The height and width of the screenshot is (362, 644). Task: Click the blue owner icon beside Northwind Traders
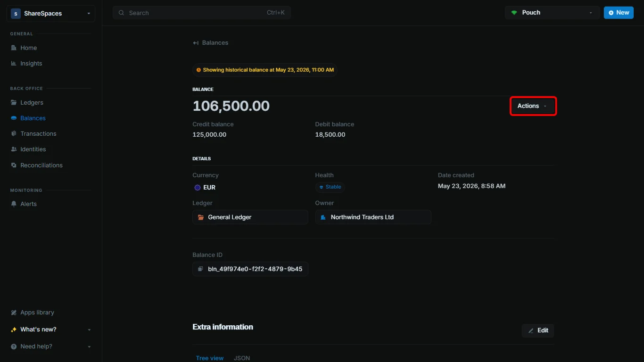323,217
